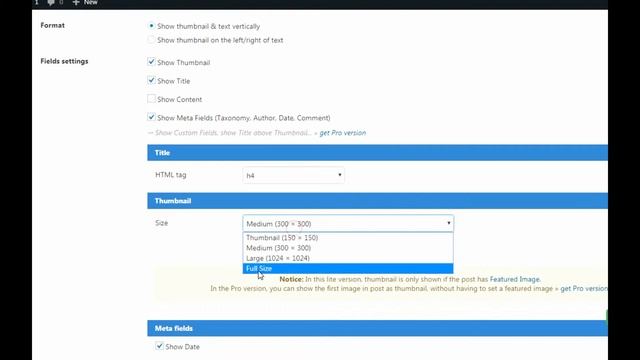Choose Thumbnail (150 × 150) option
The width and height of the screenshot is (640, 360).
348,238
